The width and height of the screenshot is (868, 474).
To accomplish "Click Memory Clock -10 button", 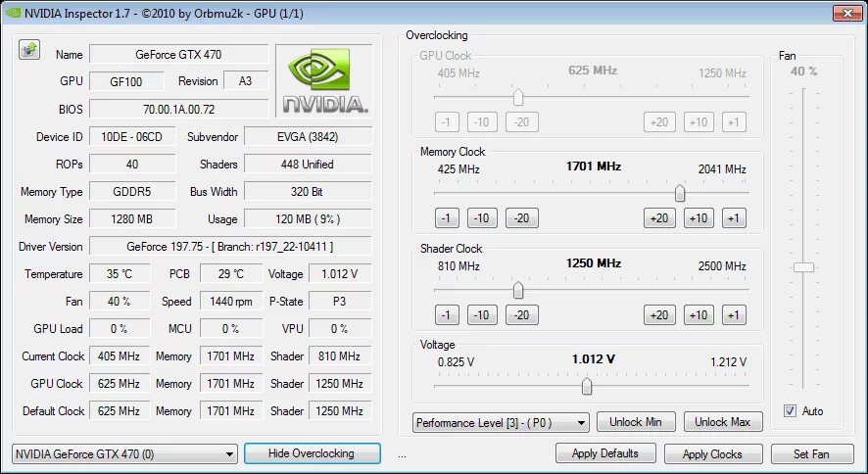I will [x=482, y=218].
